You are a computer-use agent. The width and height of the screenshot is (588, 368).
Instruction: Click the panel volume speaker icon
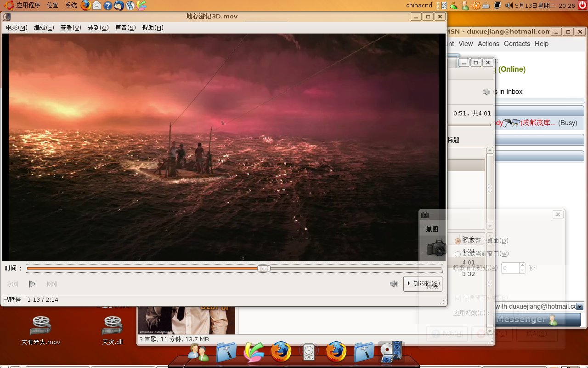click(509, 6)
